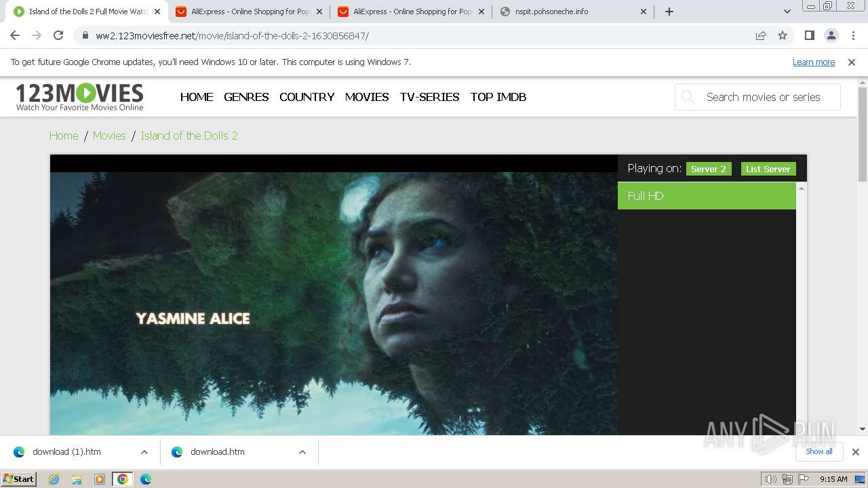The width and height of the screenshot is (868, 488).
Task: Click the lock icon in address bar
Action: pyautogui.click(x=85, y=36)
